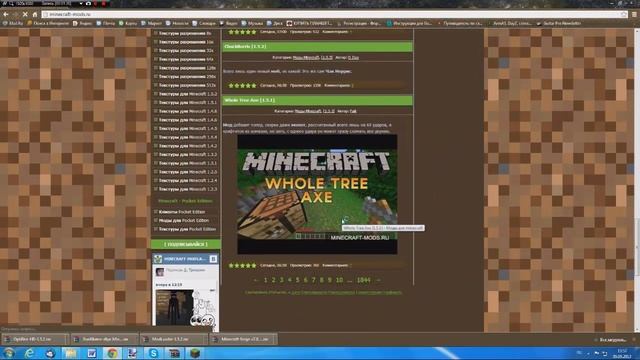Screen dimensions: 640x360
Task: Open the Словари bookmark
Action: click(204, 23)
